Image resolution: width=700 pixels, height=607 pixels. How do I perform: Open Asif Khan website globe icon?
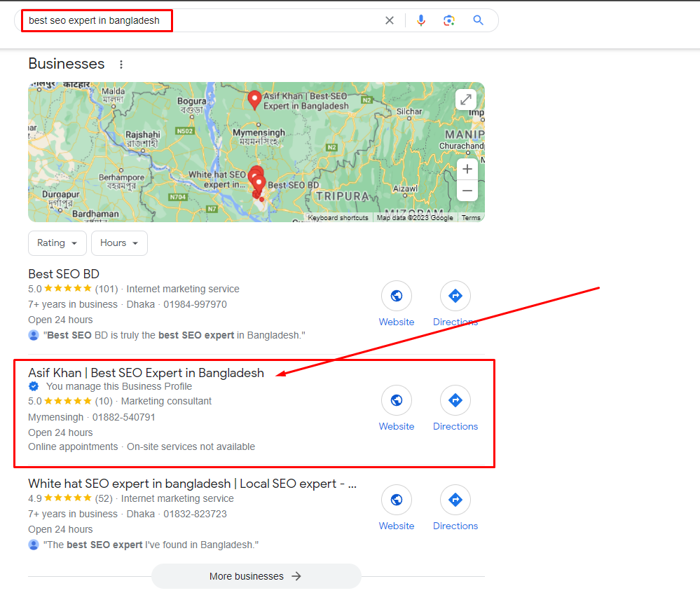tap(397, 400)
